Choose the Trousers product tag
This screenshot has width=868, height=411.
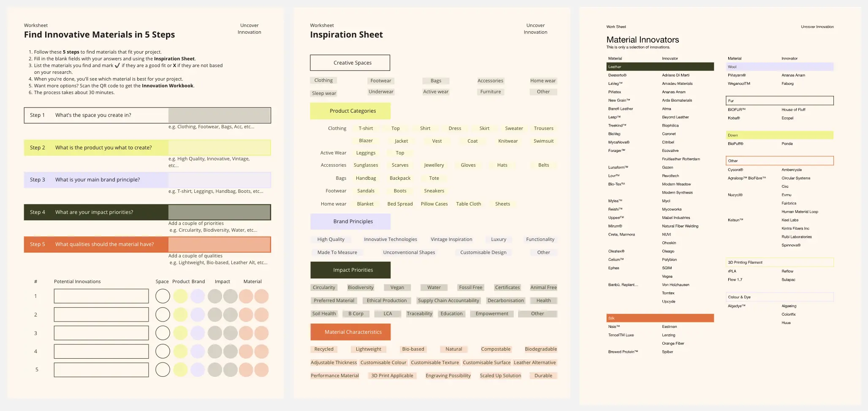coord(543,128)
